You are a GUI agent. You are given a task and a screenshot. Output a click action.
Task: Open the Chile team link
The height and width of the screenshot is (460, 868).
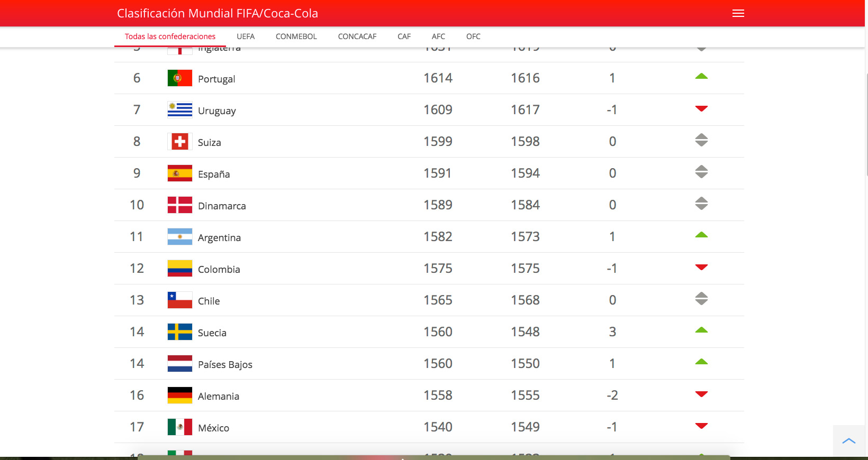tap(209, 301)
